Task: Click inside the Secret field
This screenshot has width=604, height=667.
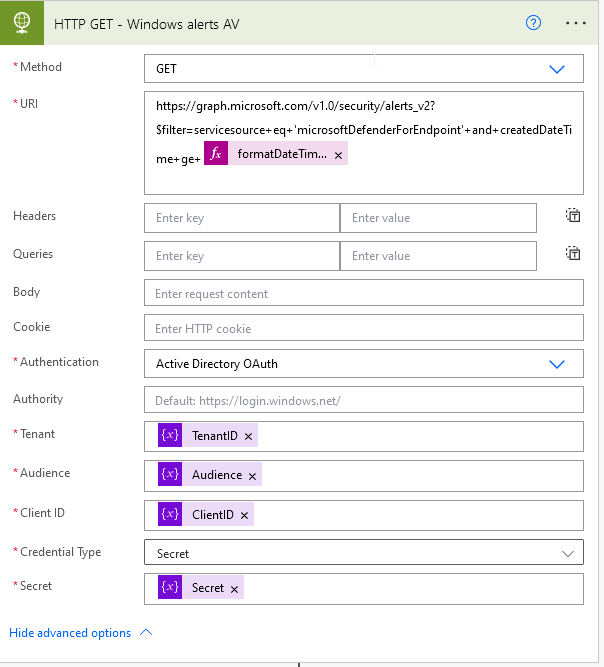Action: pos(364,589)
